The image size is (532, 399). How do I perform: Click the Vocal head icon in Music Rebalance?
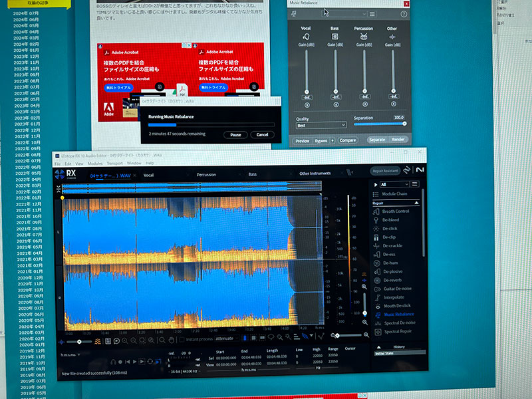pos(306,37)
